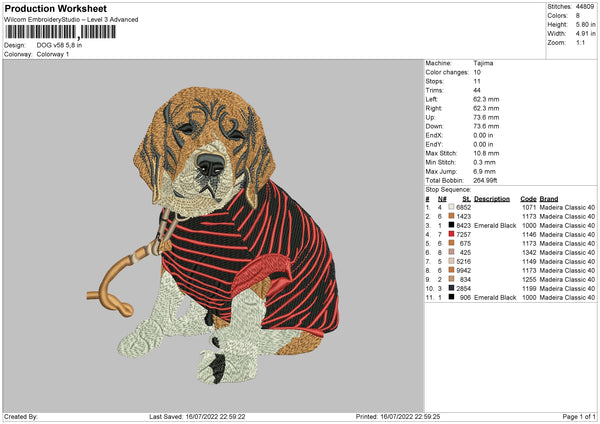Select the 'EndX:' label

(x=434, y=135)
